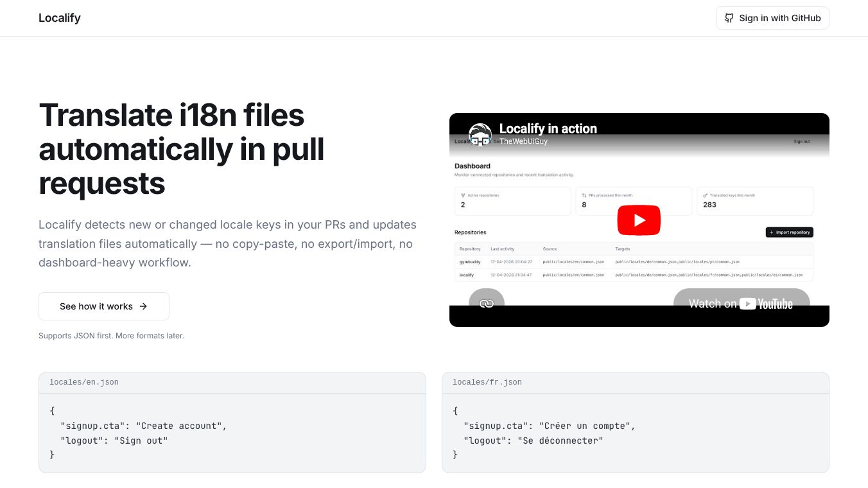Click Translated keys value 283
The width and height of the screenshot is (868, 488).
pyautogui.click(x=709, y=205)
